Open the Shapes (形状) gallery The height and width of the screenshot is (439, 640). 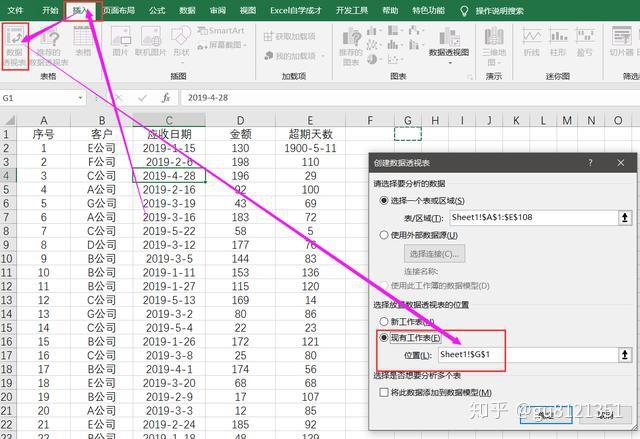pos(181,44)
